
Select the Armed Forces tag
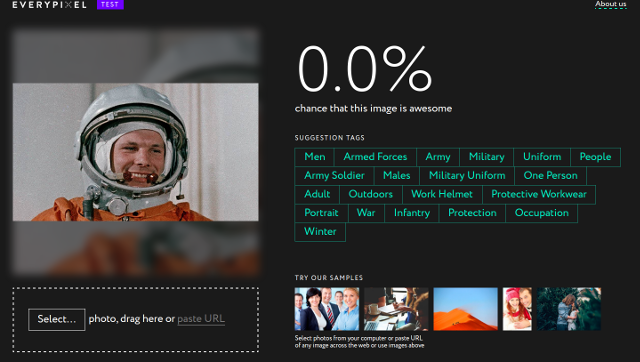point(375,157)
